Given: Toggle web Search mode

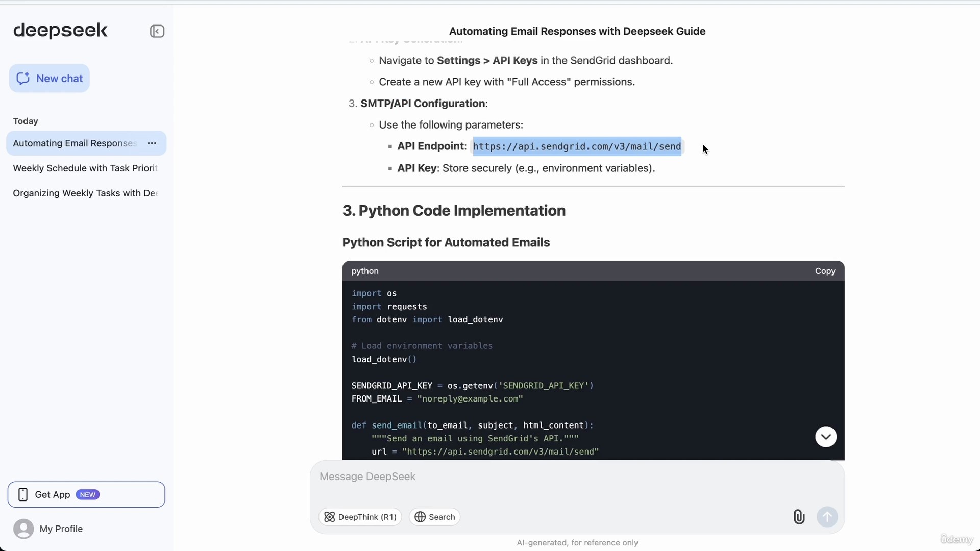Looking at the screenshot, I should pos(435,517).
